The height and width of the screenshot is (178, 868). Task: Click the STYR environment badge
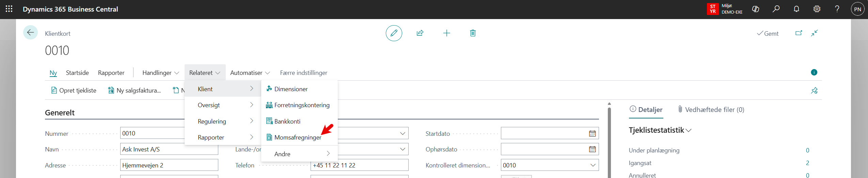click(713, 9)
